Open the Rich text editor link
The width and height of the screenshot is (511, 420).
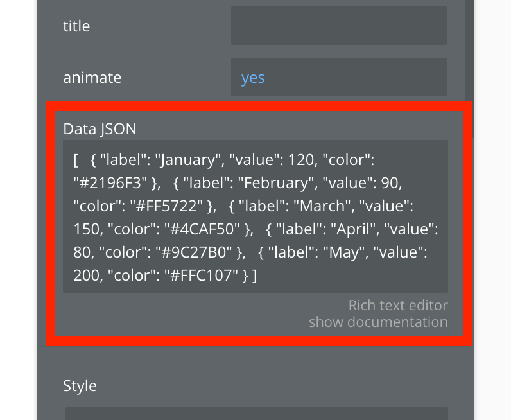tap(398, 305)
